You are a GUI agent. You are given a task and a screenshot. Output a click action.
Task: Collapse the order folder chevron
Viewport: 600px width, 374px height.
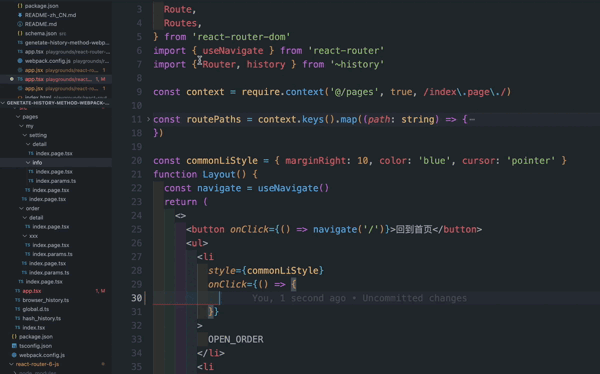[x=21, y=208]
